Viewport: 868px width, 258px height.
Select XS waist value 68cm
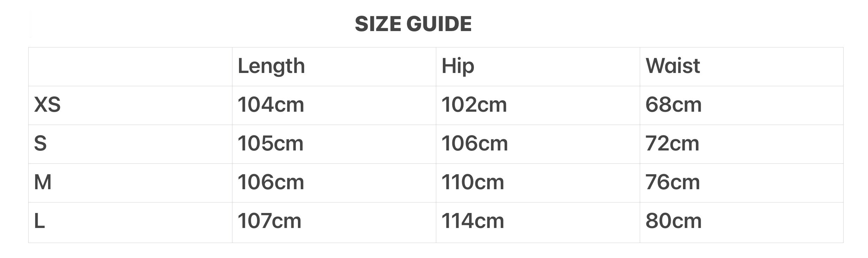(x=673, y=105)
